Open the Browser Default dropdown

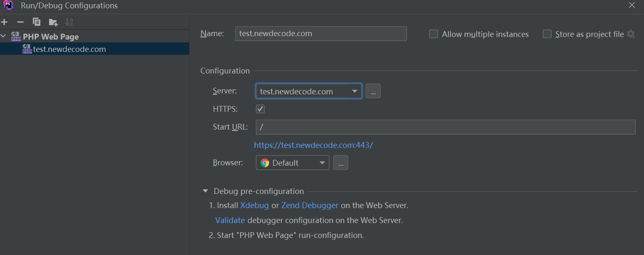click(x=322, y=163)
